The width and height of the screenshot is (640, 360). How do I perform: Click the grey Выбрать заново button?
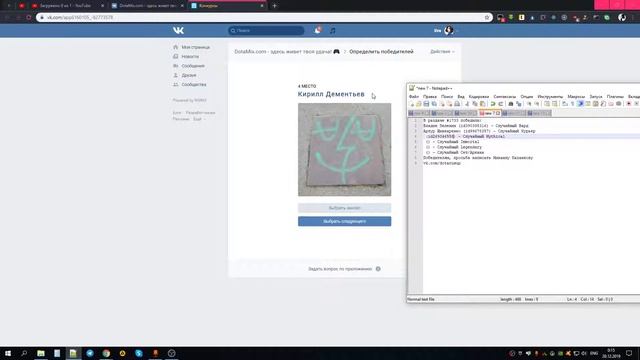pyautogui.click(x=344, y=208)
